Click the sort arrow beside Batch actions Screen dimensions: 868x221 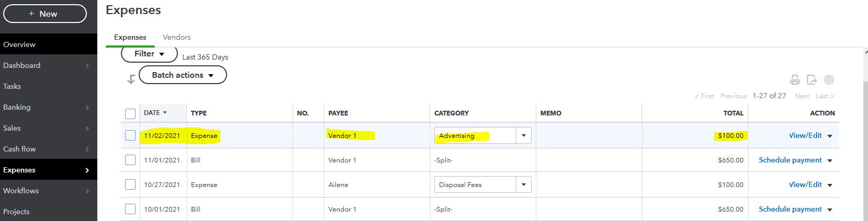131,79
